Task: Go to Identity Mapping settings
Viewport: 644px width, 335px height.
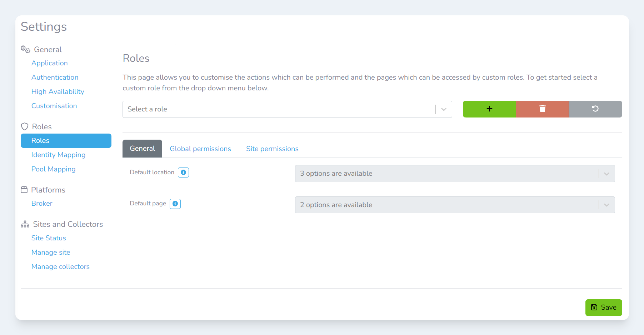Action: [58, 155]
